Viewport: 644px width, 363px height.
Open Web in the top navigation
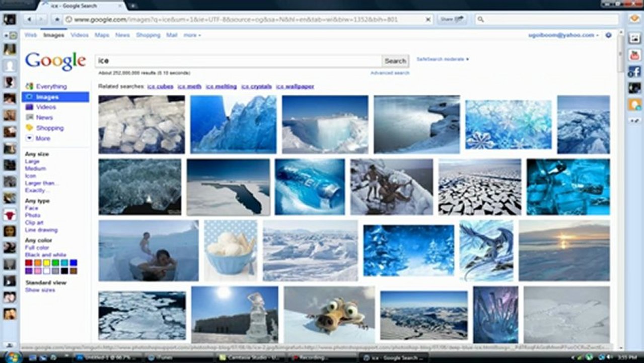pyautogui.click(x=31, y=35)
